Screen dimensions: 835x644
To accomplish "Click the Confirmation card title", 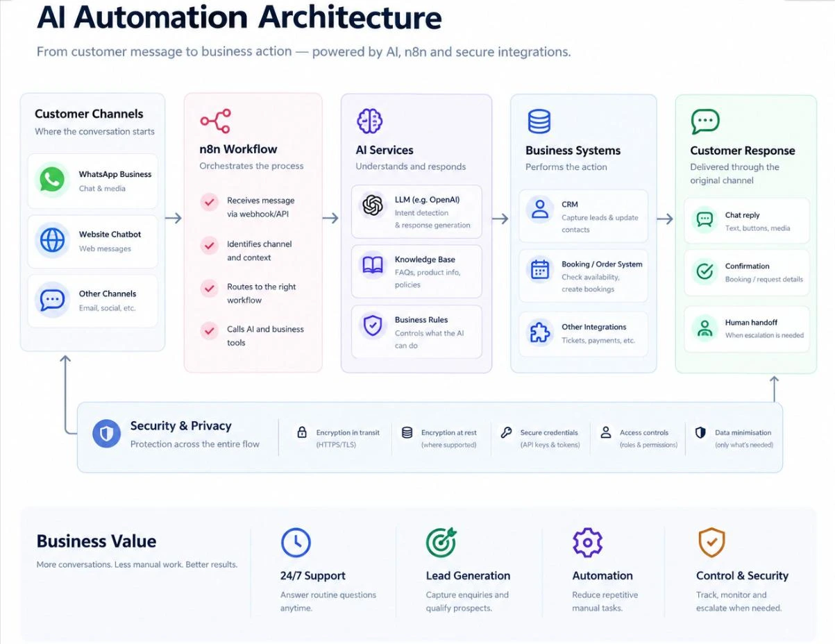I will pos(747,266).
